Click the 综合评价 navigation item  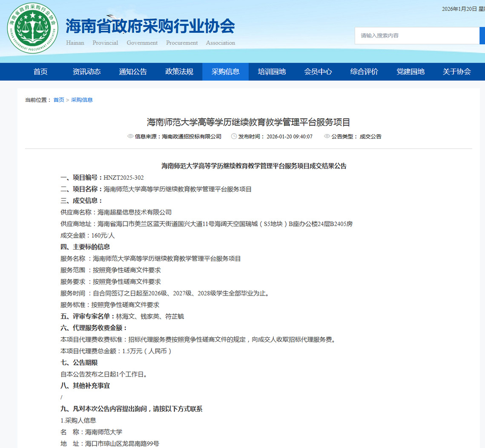tap(364, 72)
